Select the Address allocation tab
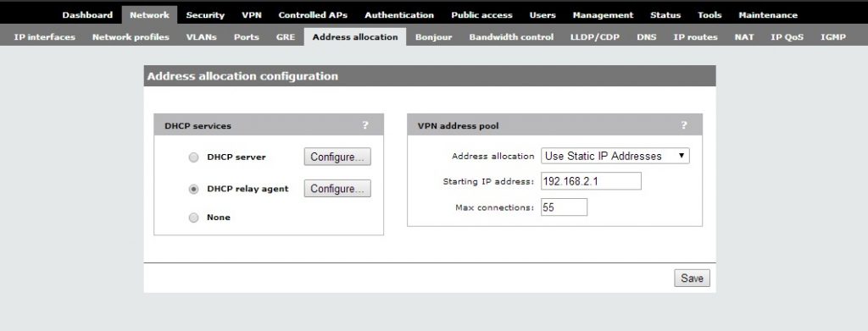868x331 pixels. point(355,37)
